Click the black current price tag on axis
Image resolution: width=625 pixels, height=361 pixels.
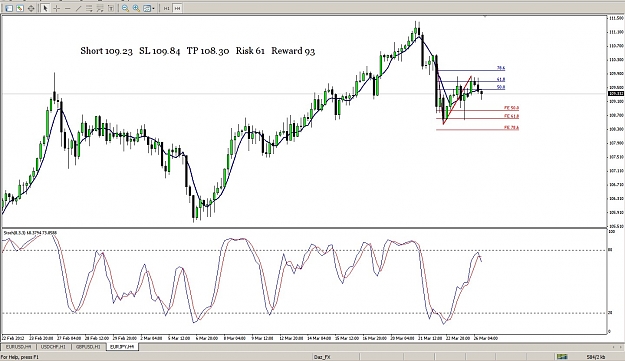pyautogui.click(x=616, y=94)
